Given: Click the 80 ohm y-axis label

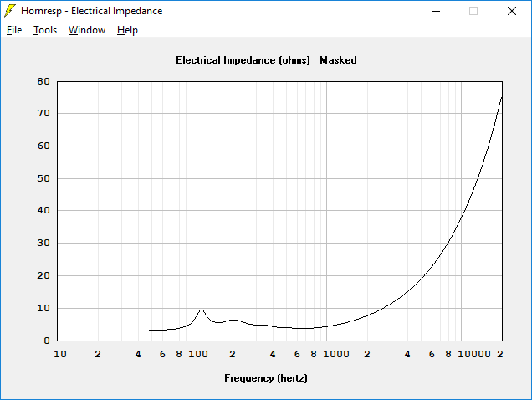Looking at the screenshot, I should (x=43, y=81).
